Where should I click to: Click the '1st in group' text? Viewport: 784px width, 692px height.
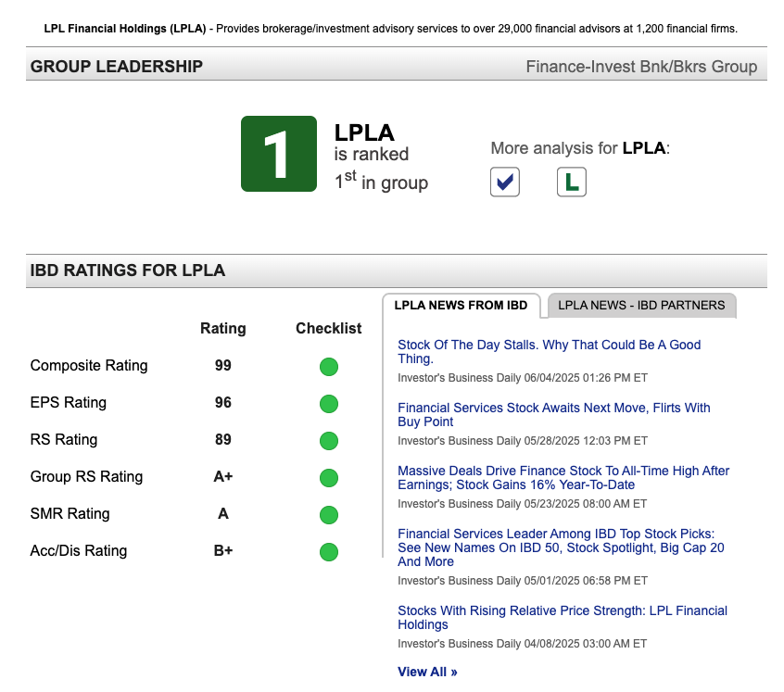point(382,181)
